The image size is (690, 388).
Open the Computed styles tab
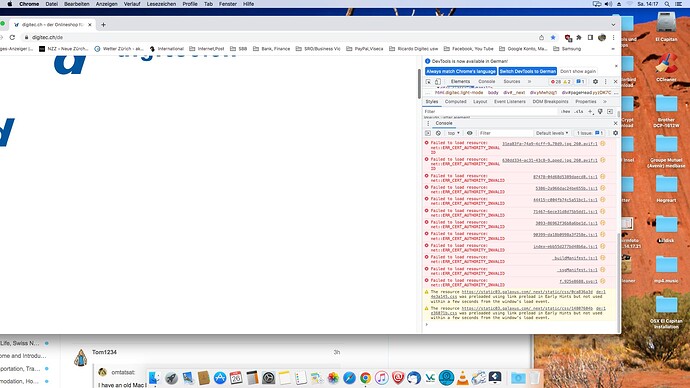[x=455, y=102]
